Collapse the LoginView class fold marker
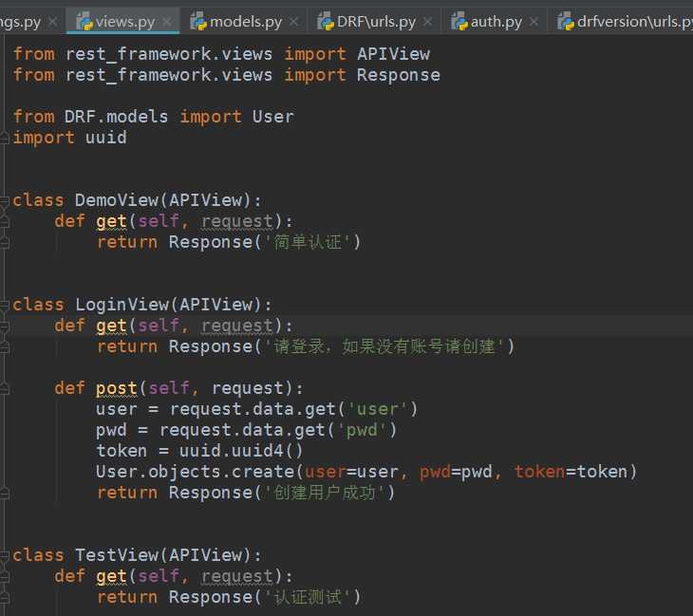693x616 pixels. [5, 305]
